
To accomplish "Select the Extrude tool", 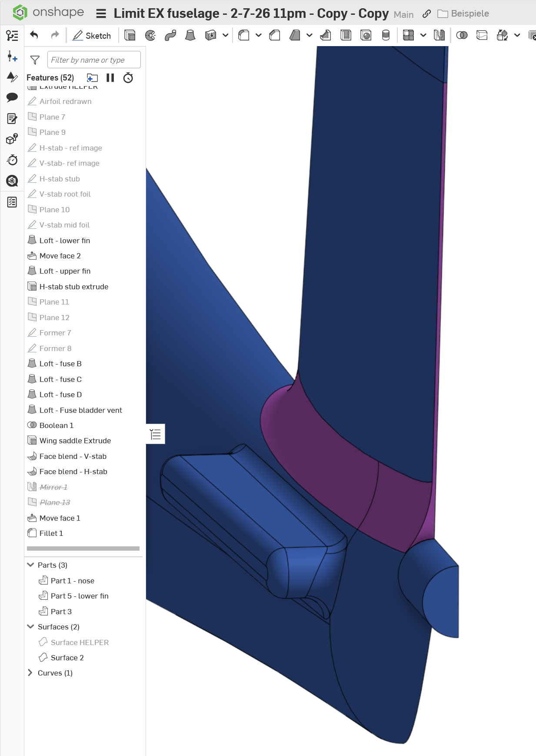I will pyautogui.click(x=130, y=35).
